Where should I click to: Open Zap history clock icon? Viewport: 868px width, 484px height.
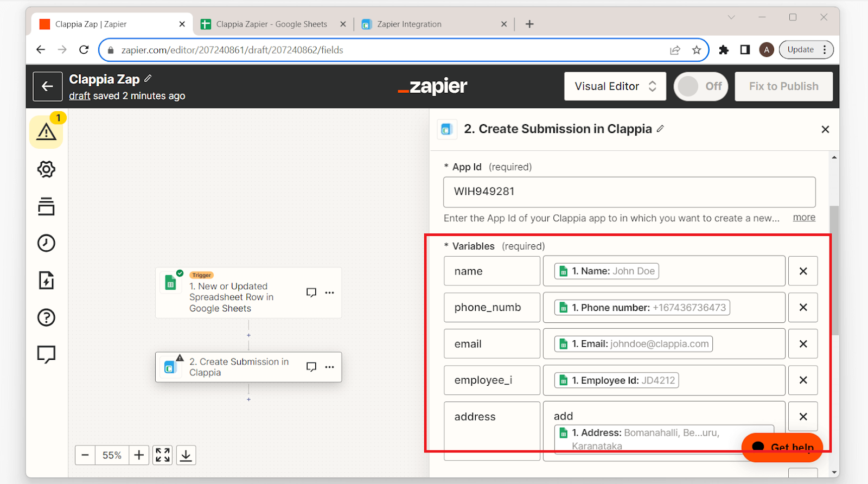coord(46,243)
